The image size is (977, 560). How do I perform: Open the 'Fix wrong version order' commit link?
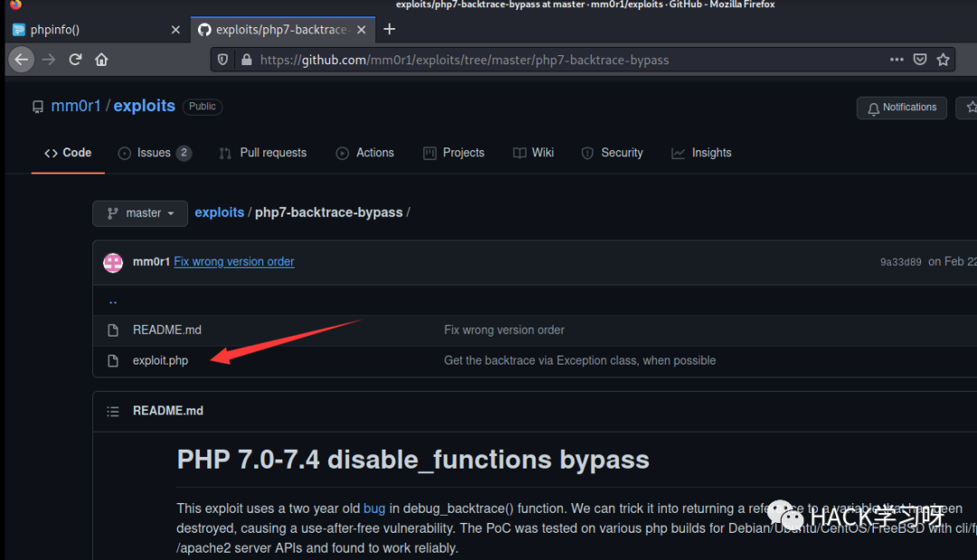click(233, 261)
